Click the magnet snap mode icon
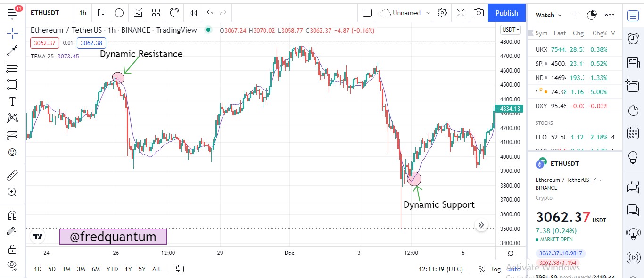The image size is (644, 278). point(12,215)
